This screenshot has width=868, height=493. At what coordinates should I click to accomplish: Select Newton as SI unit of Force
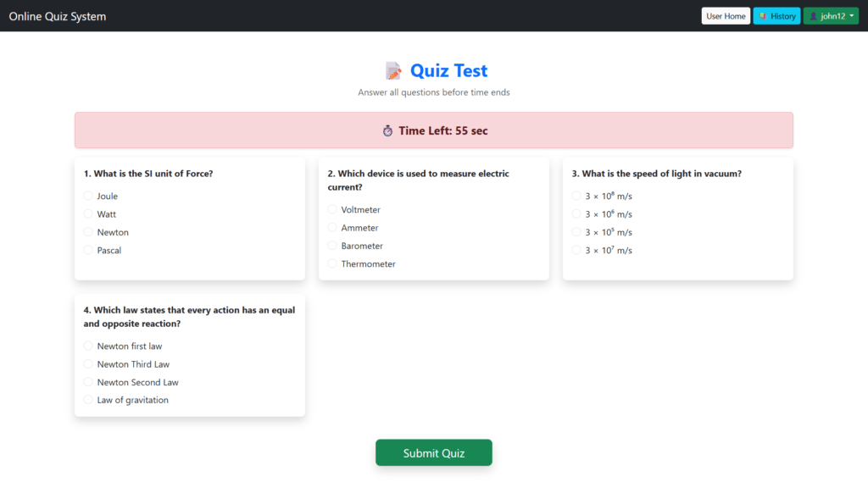[88, 232]
